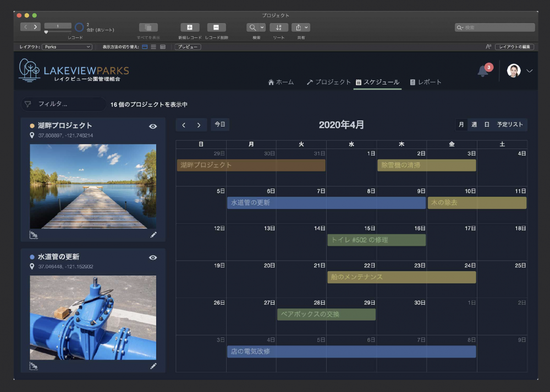Go to next month in calendar
This screenshot has width=550, height=392.
tap(199, 125)
